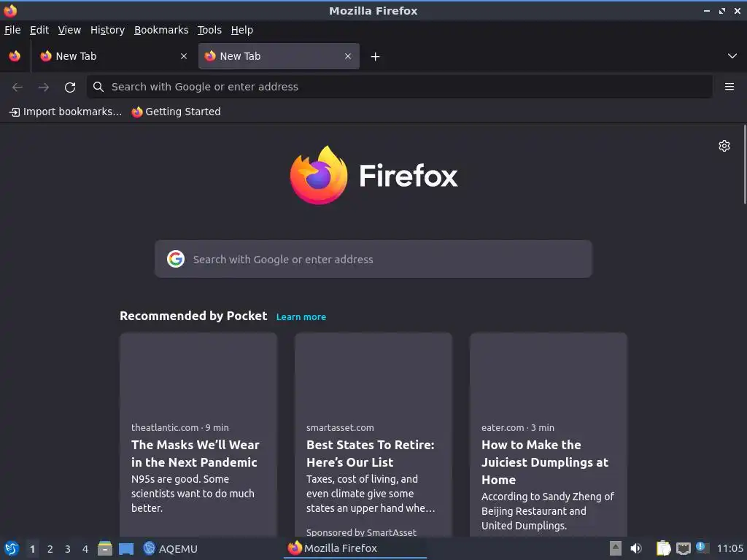Click the taskbar clock 11:05
This screenshot has width=747, height=560.
[729, 548]
